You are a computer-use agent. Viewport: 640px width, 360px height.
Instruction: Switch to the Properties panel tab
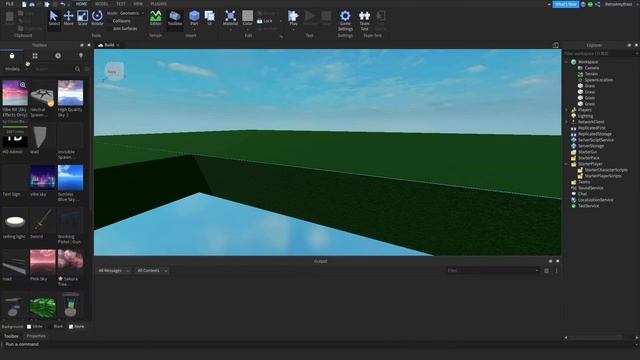pyautogui.click(x=36, y=336)
